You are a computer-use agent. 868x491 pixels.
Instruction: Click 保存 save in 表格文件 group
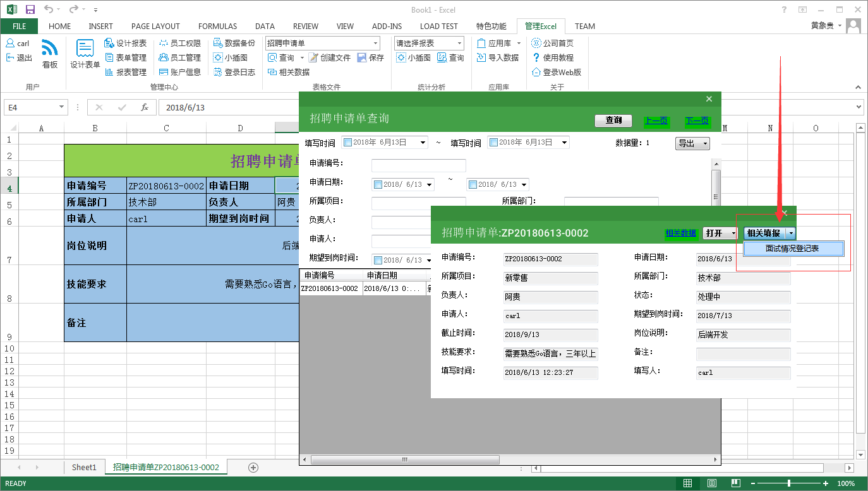pyautogui.click(x=370, y=57)
